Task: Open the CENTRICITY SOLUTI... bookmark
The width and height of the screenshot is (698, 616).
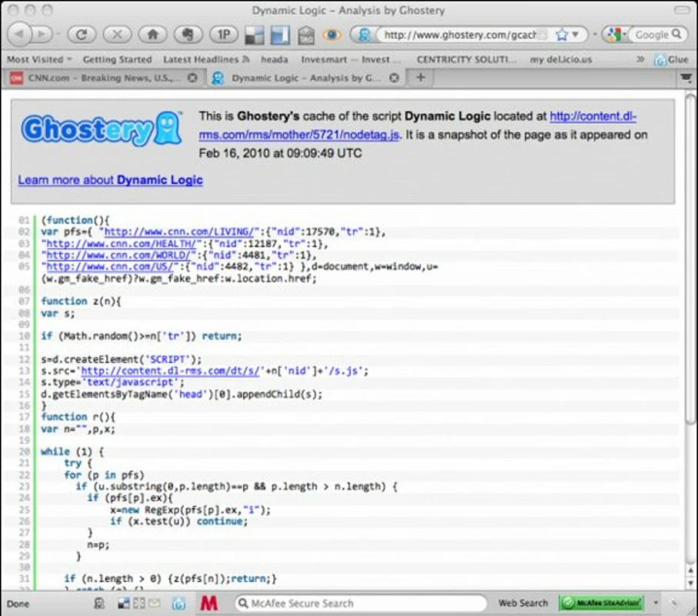Action: click(x=466, y=59)
